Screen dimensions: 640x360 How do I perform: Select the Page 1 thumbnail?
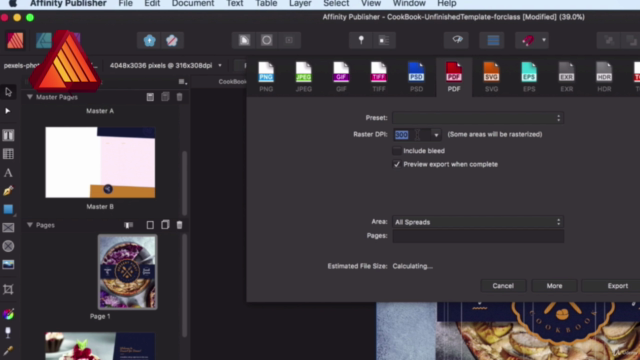(127, 272)
